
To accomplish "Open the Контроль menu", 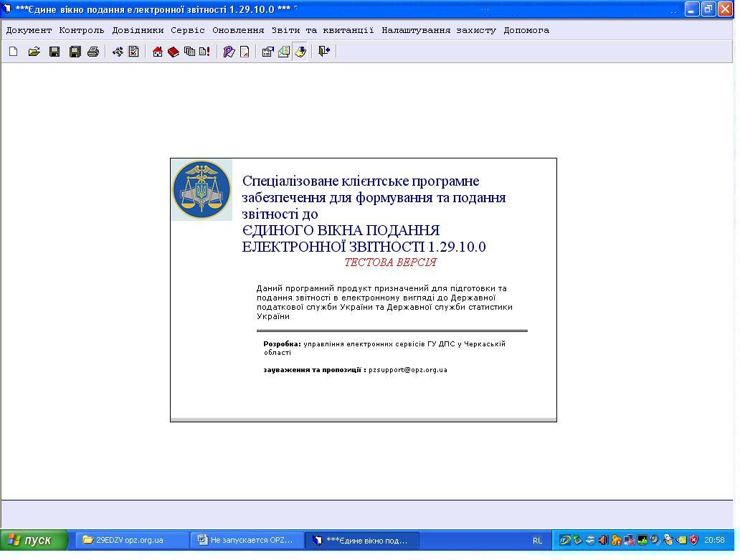I will (82, 30).
